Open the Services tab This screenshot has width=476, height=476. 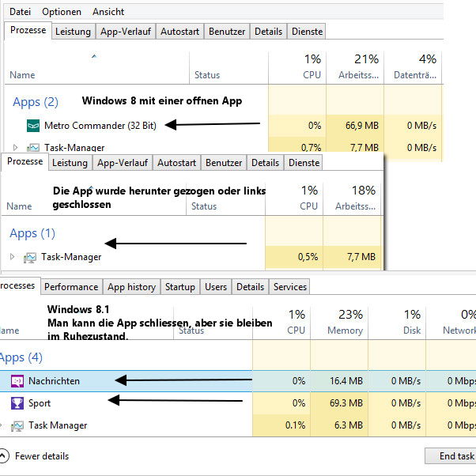(290, 287)
